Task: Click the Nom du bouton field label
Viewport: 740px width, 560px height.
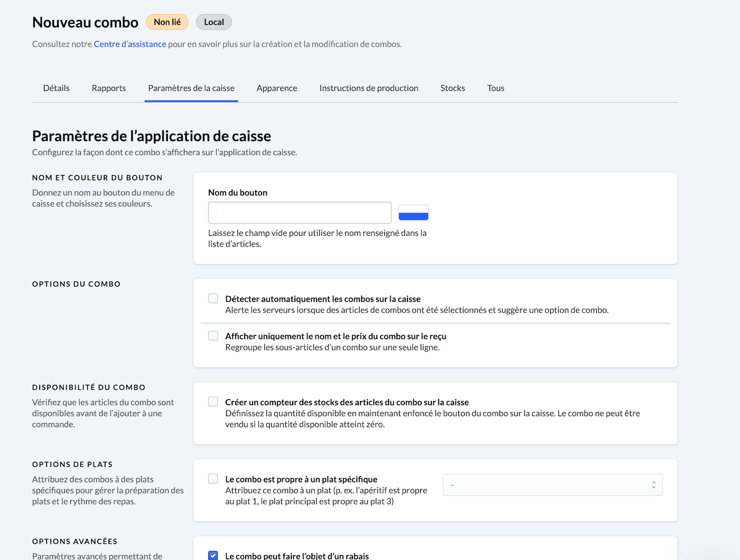Action: pos(238,192)
